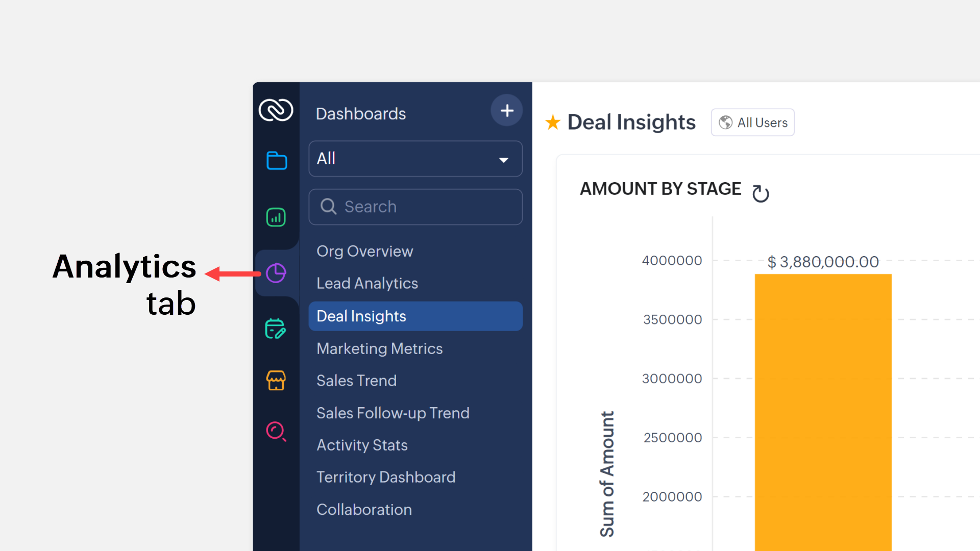This screenshot has height=551, width=980.
Task: Toggle the favorite star for Deal Insights
Action: (553, 122)
